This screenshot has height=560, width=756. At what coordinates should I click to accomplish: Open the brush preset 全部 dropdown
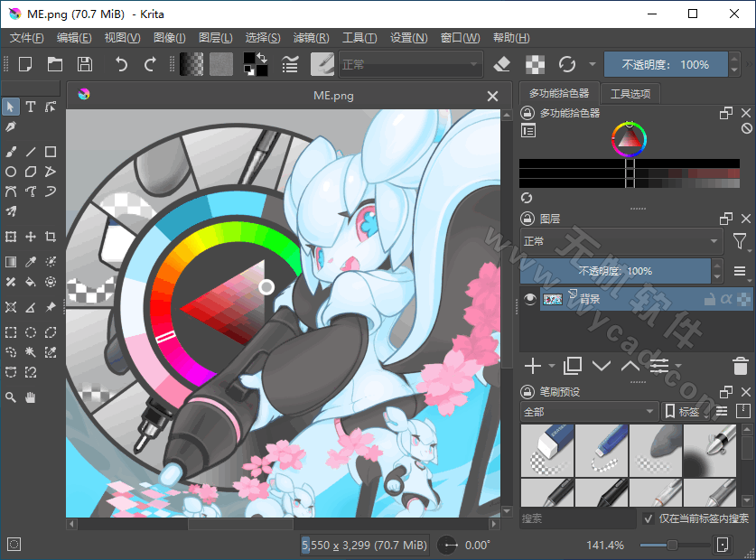(587, 411)
